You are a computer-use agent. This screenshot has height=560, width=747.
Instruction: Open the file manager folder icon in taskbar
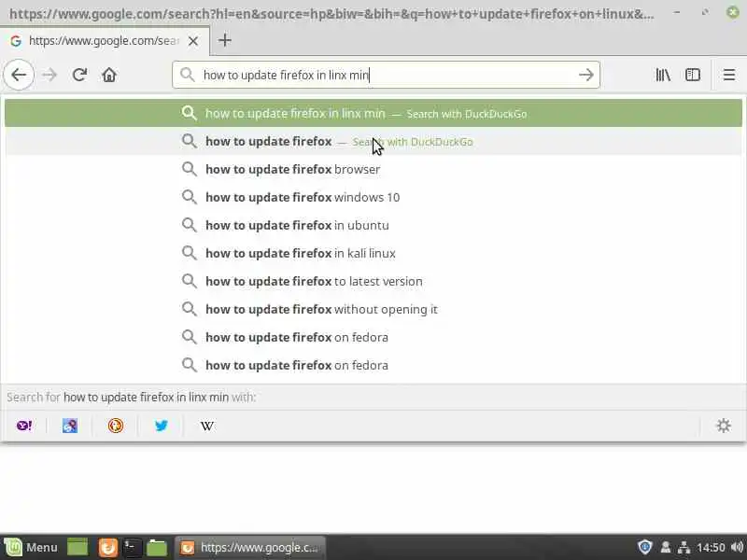pyautogui.click(x=157, y=548)
